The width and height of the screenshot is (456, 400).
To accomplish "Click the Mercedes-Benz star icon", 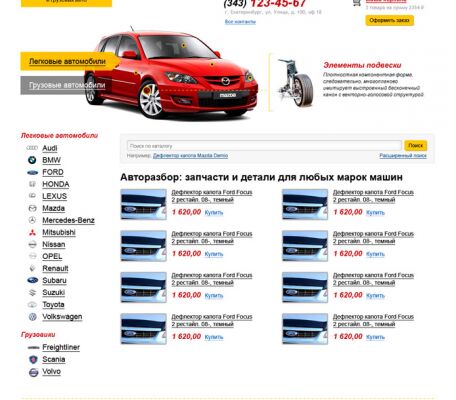I will 32,220.
